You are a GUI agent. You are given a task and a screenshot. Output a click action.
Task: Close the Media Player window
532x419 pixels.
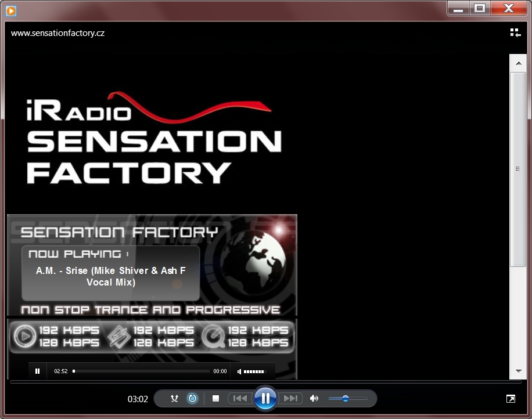pos(509,8)
